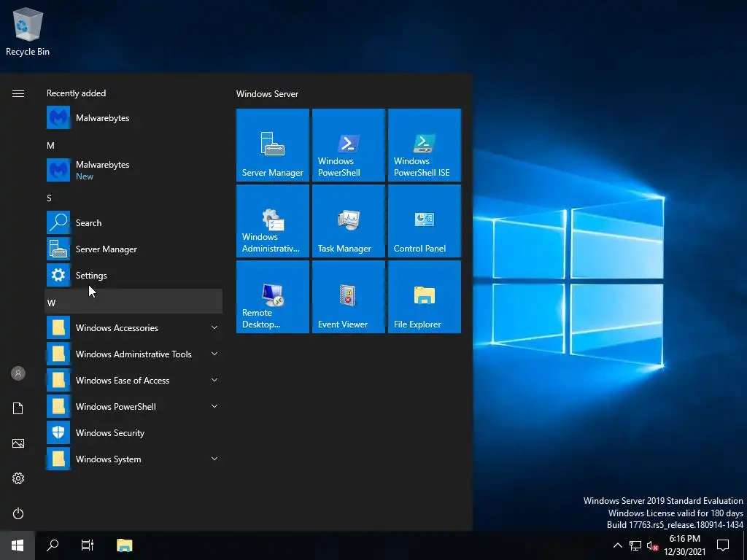Expand the Start menu hamburger button
Screen dimensions: 747x560
coord(18,93)
